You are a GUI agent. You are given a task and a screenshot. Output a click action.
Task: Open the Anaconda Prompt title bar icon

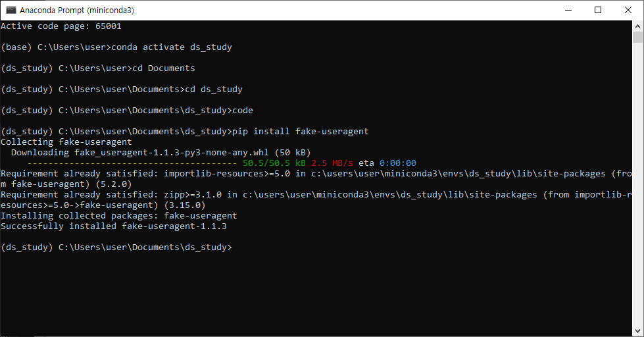click(11, 11)
